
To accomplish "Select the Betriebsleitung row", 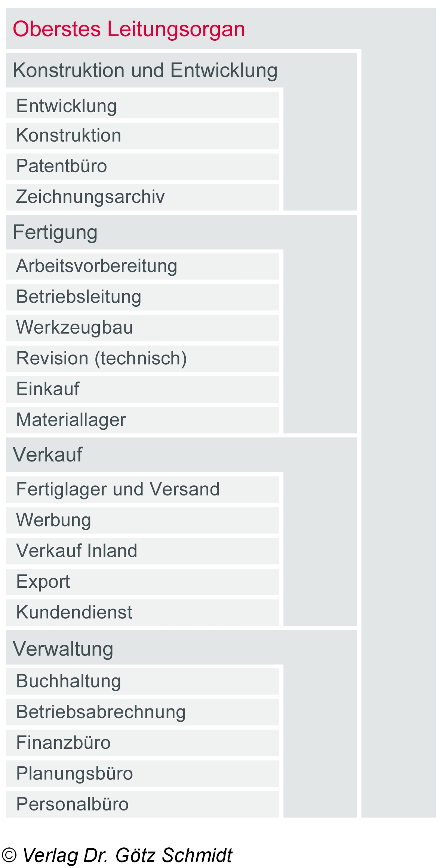I will point(79,297).
